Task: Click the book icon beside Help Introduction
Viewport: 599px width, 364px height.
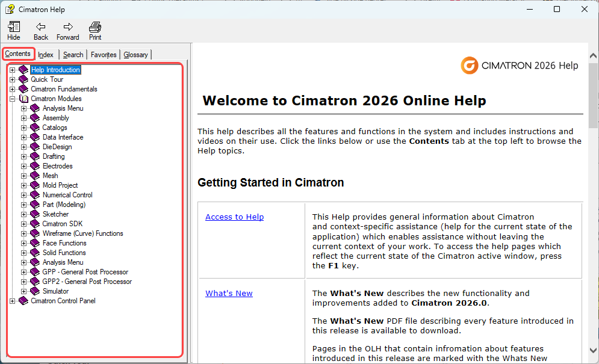Action: pyautogui.click(x=23, y=70)
